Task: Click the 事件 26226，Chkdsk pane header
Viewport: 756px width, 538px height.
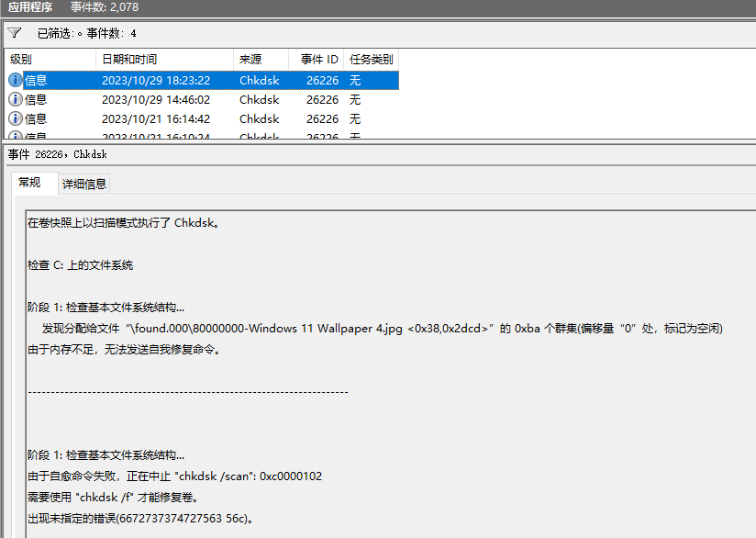Action: (x=57, y=154)
